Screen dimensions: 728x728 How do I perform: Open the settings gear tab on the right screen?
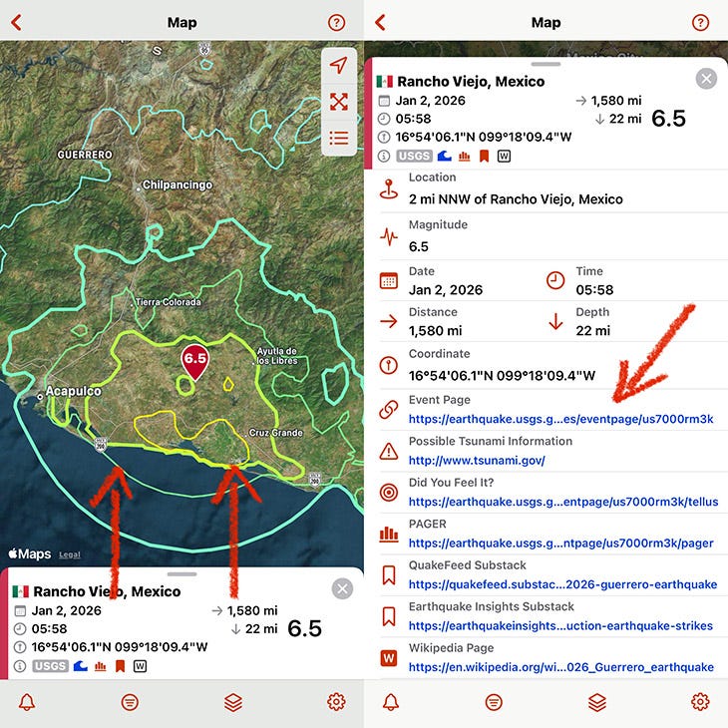click(700, 702)
